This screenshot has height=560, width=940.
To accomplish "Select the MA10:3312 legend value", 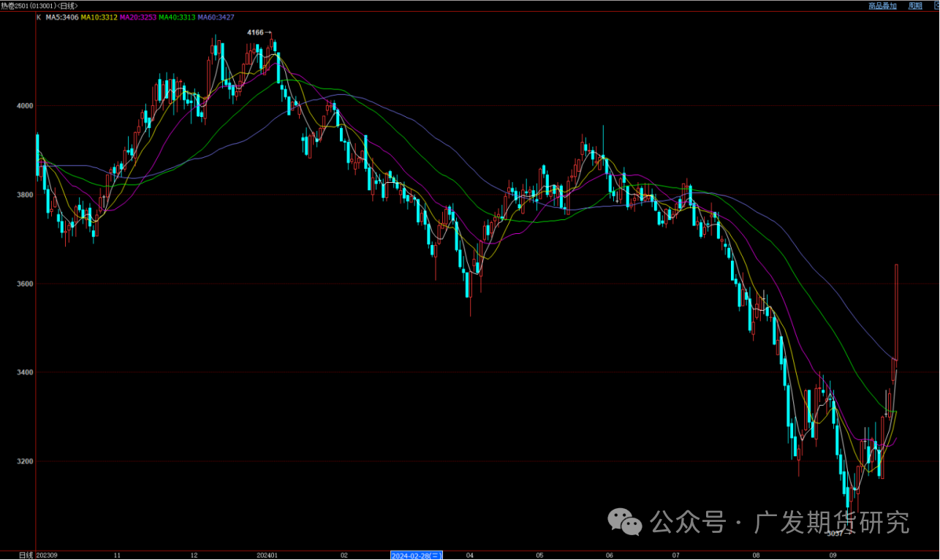I will tap(98, 16).
